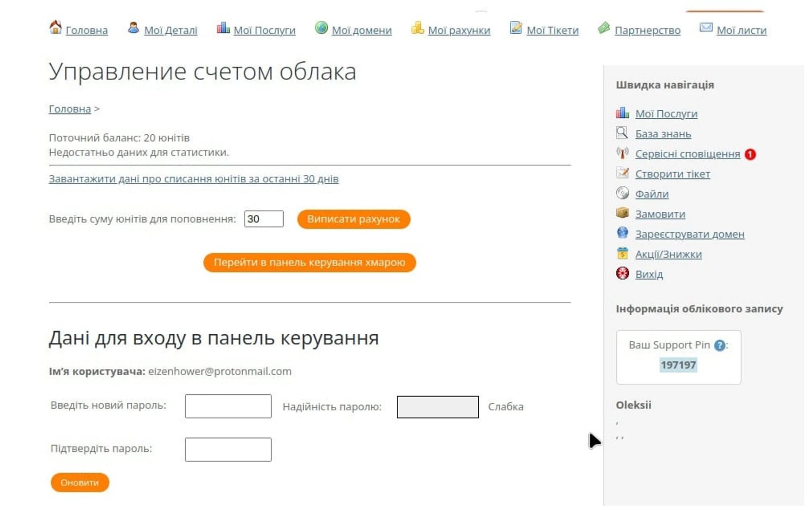Follow the Головна breadcrumb link
The image size is (812, 524).
[x=70, y=109]
